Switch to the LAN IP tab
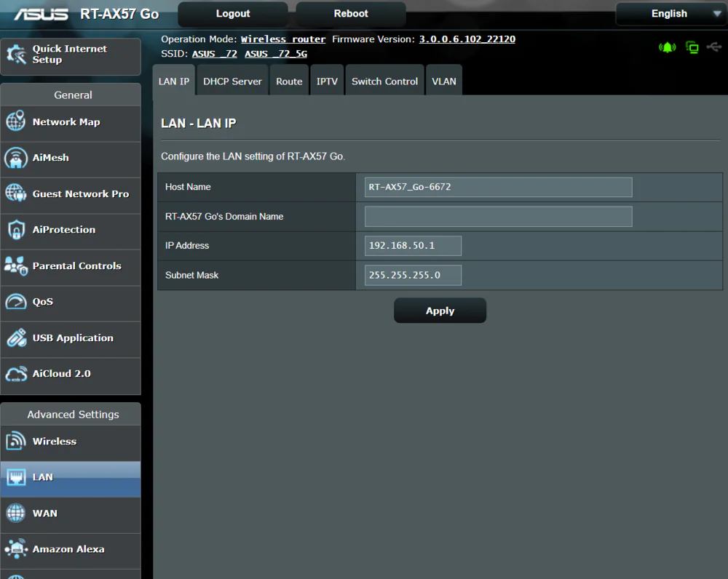The image size is (728, 579). click(x=174, y=81)
